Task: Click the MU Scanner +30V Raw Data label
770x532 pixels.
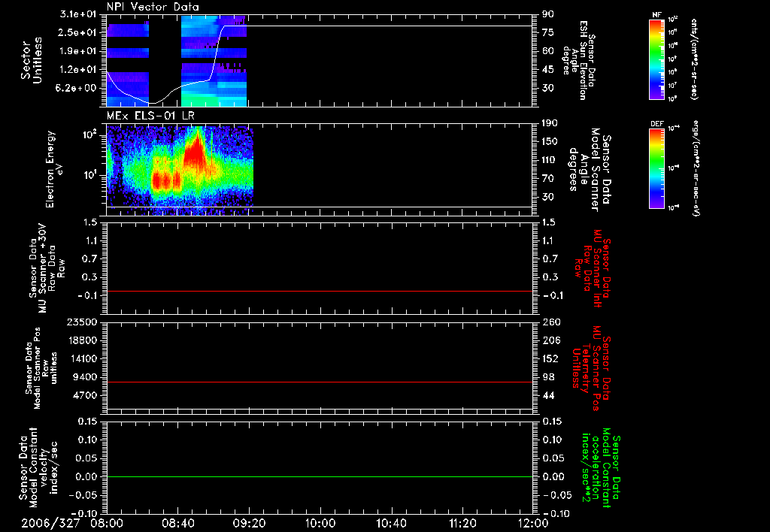Action: coord(46,268)
